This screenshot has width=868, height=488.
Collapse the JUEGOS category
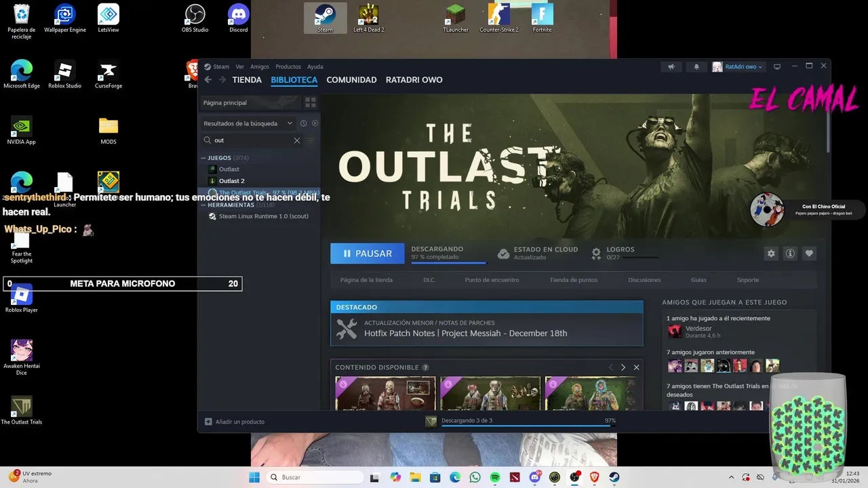point(203,158)
